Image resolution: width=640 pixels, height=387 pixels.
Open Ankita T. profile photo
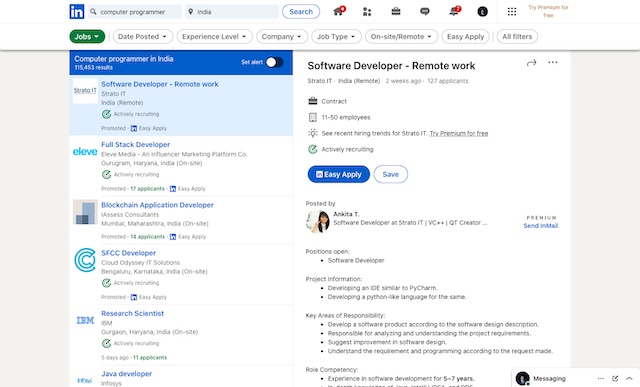coord(318,221)
